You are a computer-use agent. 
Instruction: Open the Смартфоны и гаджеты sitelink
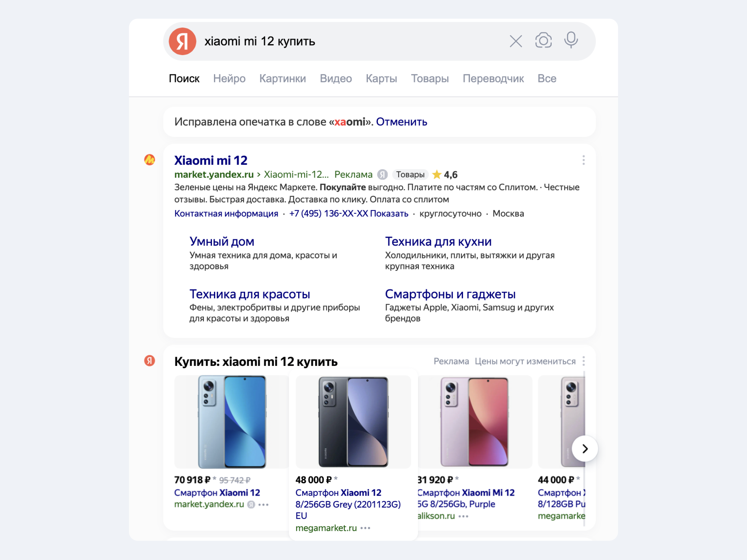point(450,294)
